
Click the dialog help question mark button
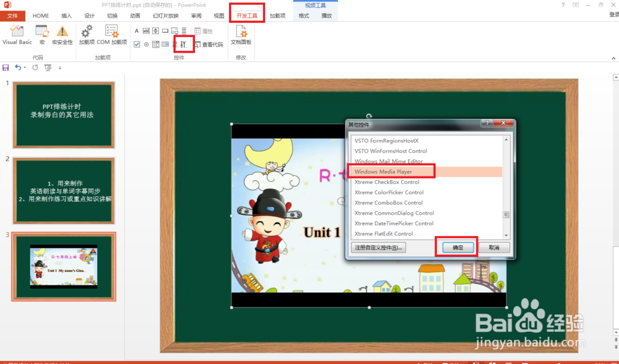487,123
